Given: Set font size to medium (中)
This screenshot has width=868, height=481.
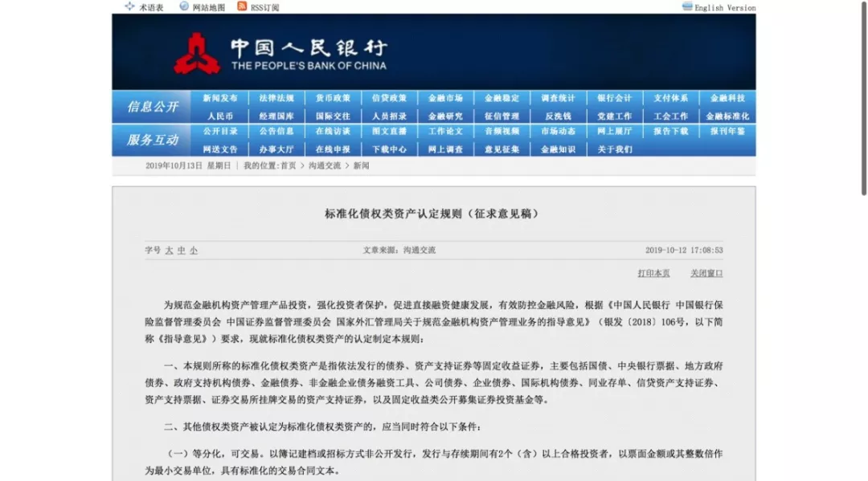Looking at the screenshot, I should [x=181, y=251].
